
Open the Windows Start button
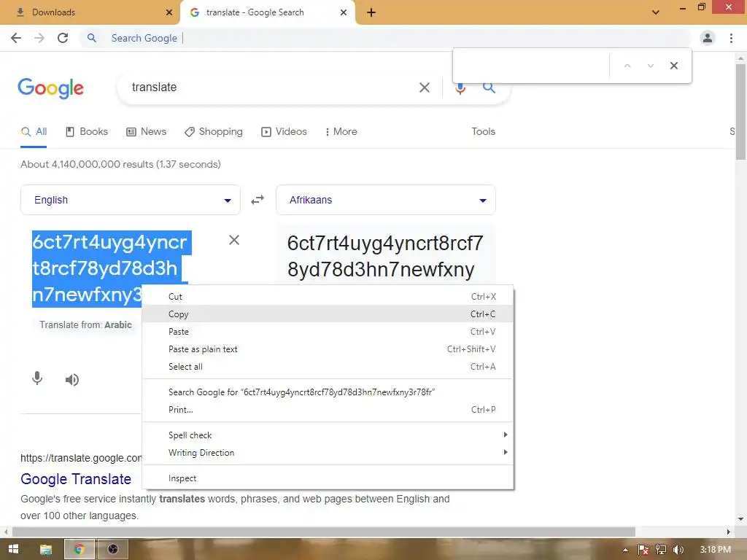pos(13,549)
